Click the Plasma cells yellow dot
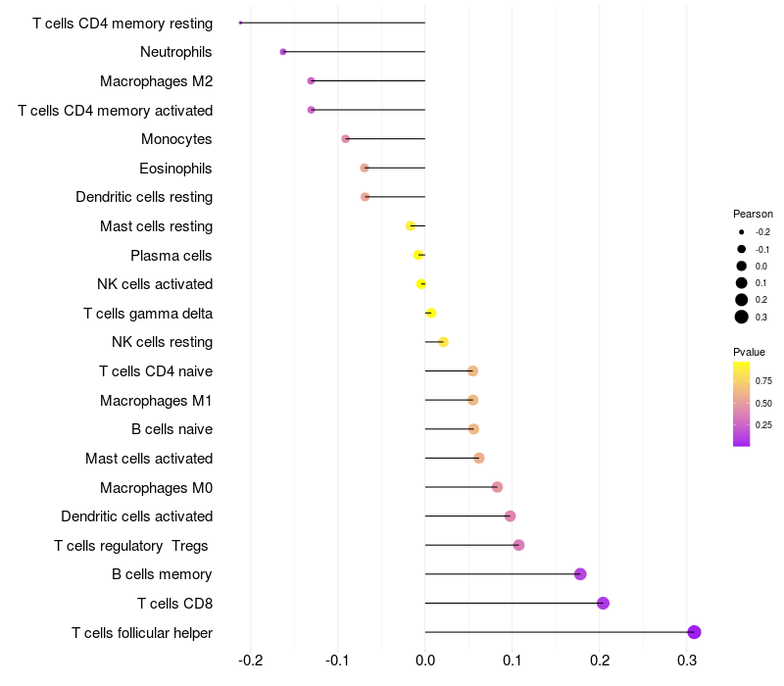Image resolution: width=784 pixels, height=686 pixels. (x=418, y=255)
